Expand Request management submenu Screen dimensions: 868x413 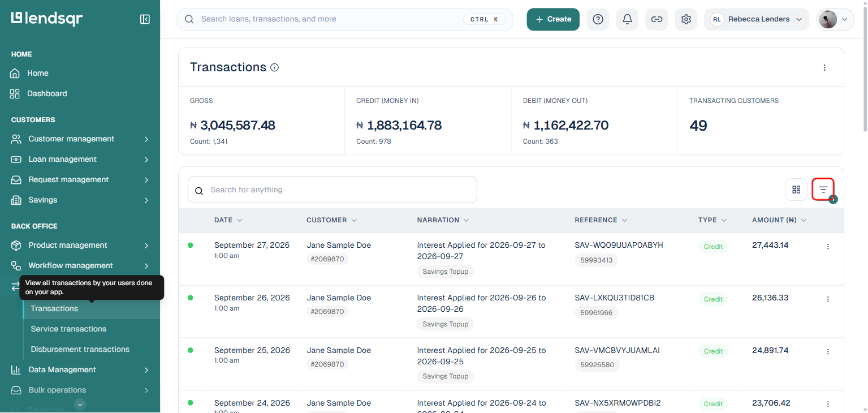[x=146, y=180]
